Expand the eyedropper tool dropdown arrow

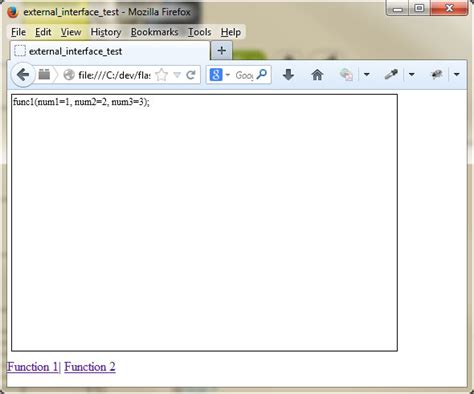[x=412, y=75]
